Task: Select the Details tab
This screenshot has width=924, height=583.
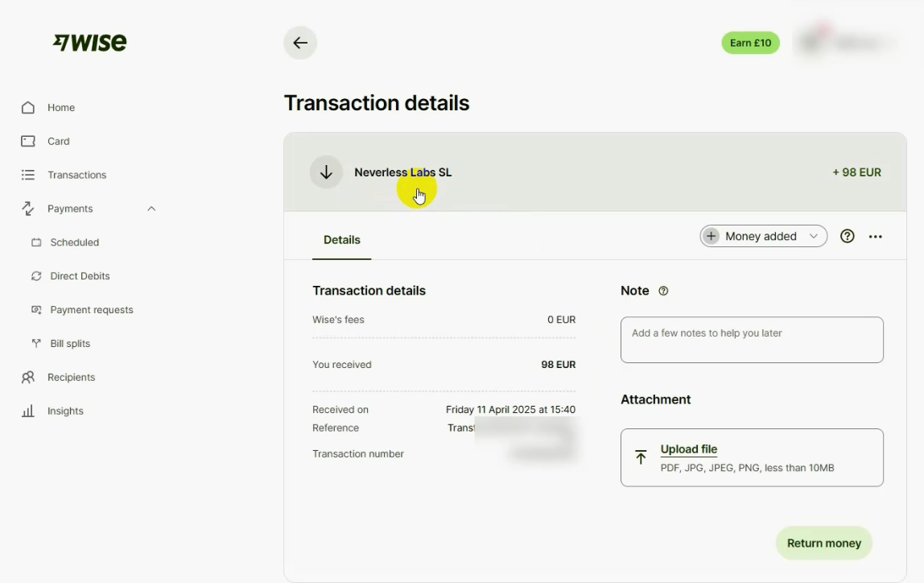Action: point(341,240)
